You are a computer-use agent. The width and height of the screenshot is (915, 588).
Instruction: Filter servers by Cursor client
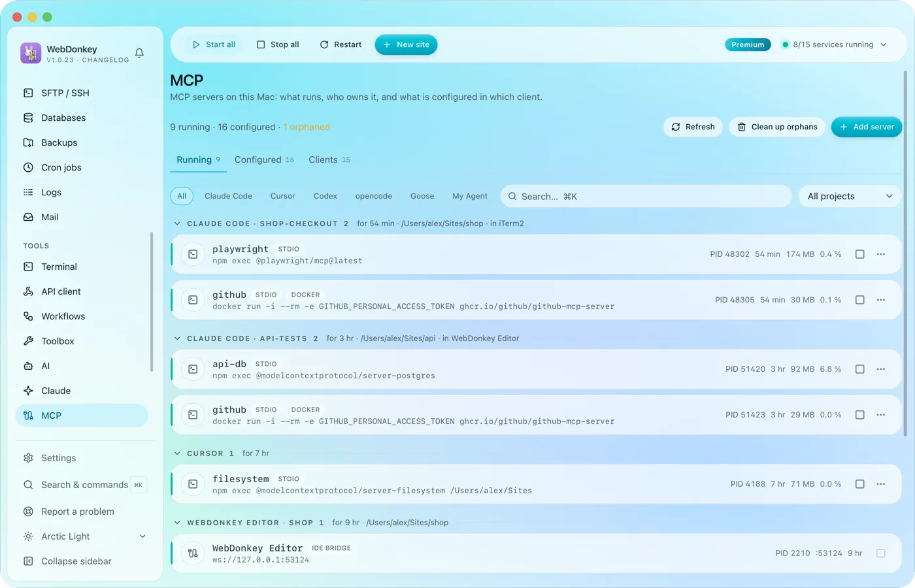pos(283,196)
